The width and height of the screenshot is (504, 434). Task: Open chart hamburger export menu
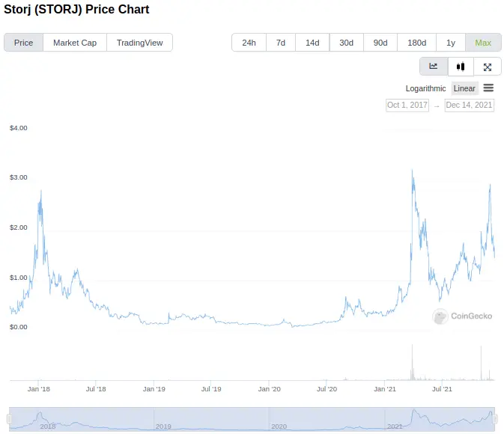(488, 88)
